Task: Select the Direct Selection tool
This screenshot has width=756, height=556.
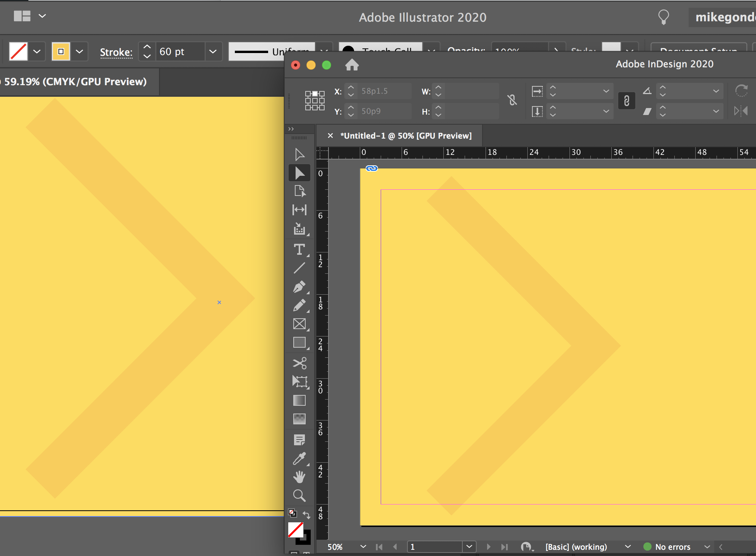Action: coord(299,173)
